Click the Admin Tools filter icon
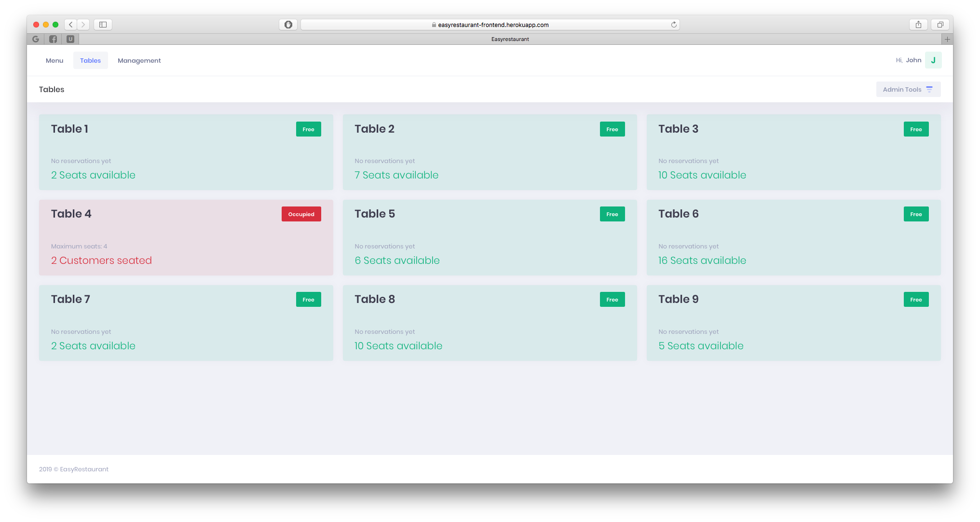Viewport: 980px width, 522px height. point(929,89)
